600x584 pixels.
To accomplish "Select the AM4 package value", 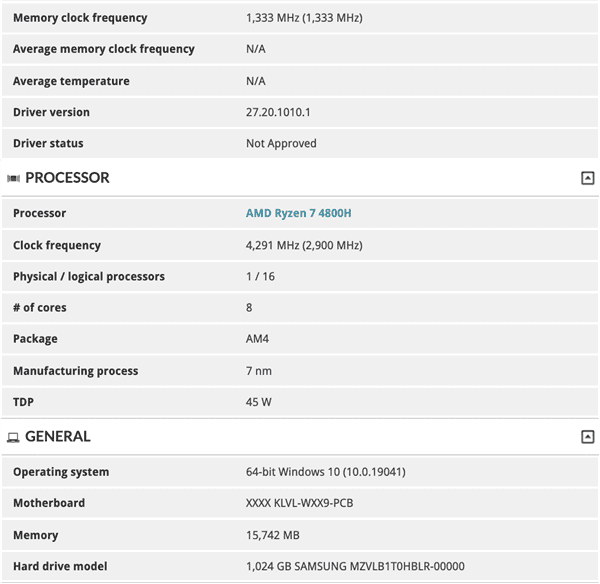I will [x=257, y=339].
